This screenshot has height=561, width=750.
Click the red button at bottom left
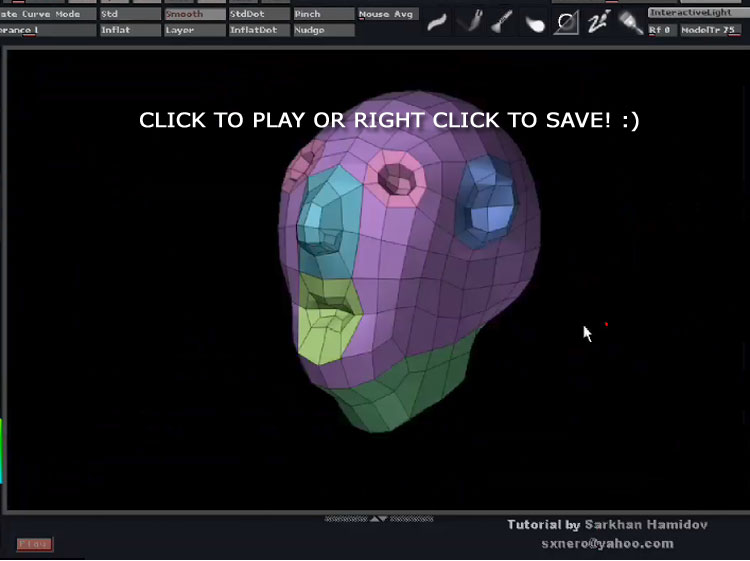click(x=35, y=544)
